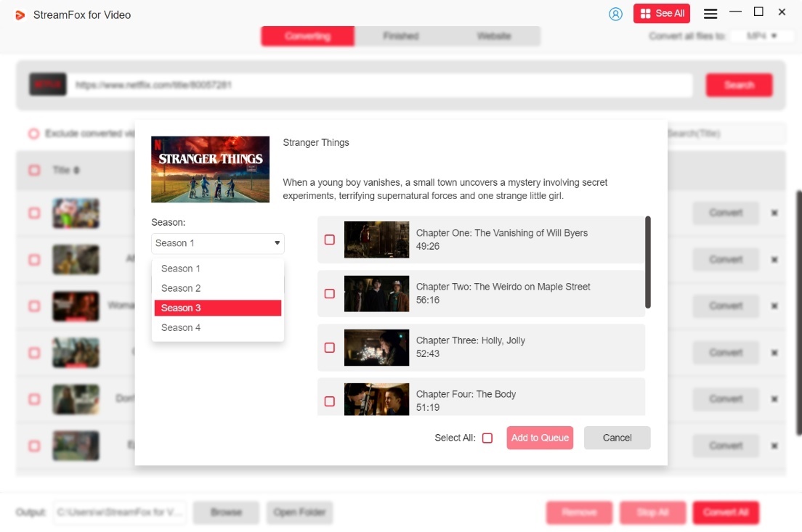Choose the highlighted Season 3 option
The height and width of the screenshot is (532, 802).
(218, 308)
